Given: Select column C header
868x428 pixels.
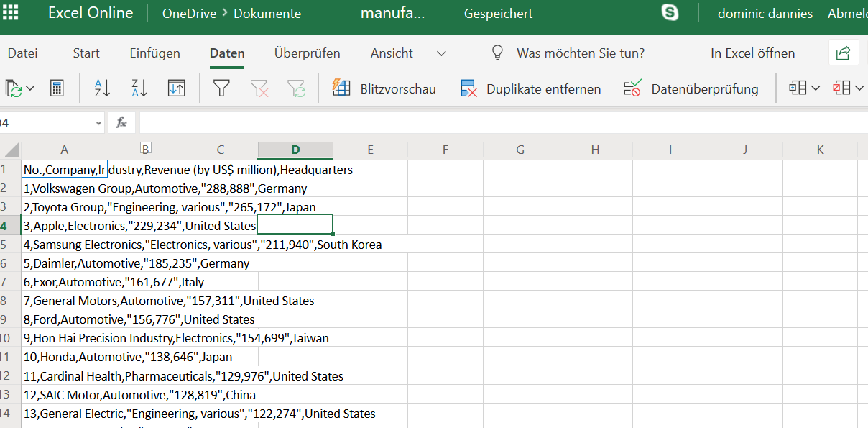Looking at the screenshot, I should (221, 150).
